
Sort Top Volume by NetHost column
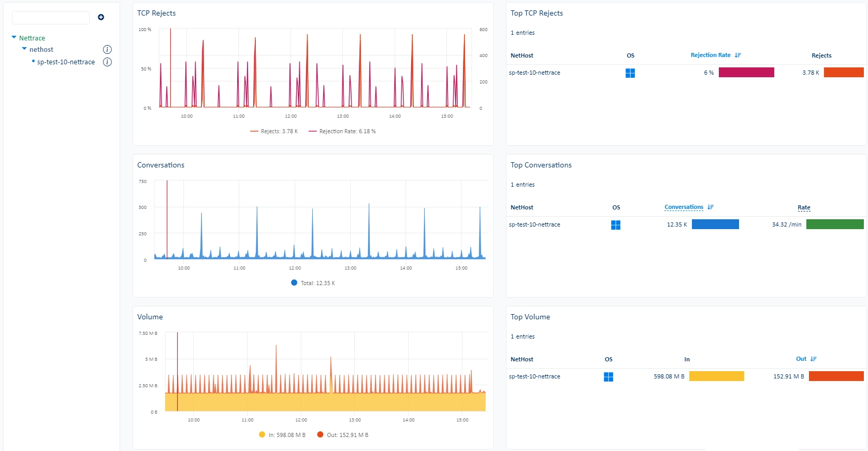[522, 359]
